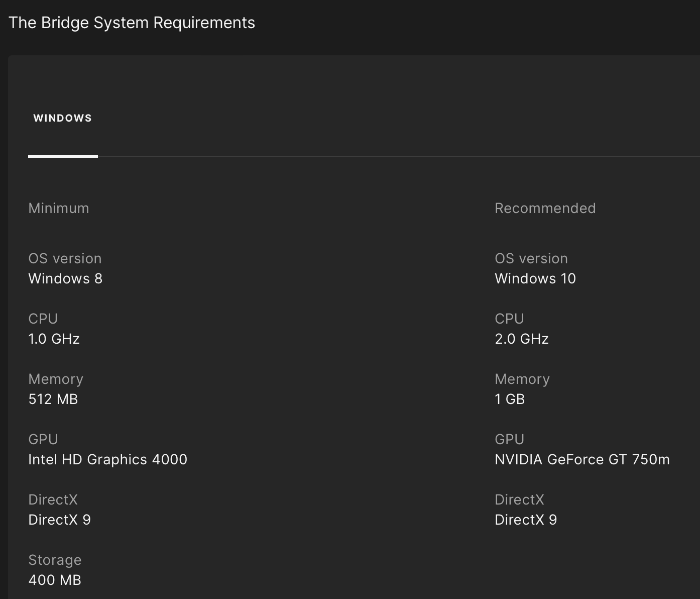Click the 400 MB storage value
This screenshot has height=599, width=700.
click(x=55, y=580)
